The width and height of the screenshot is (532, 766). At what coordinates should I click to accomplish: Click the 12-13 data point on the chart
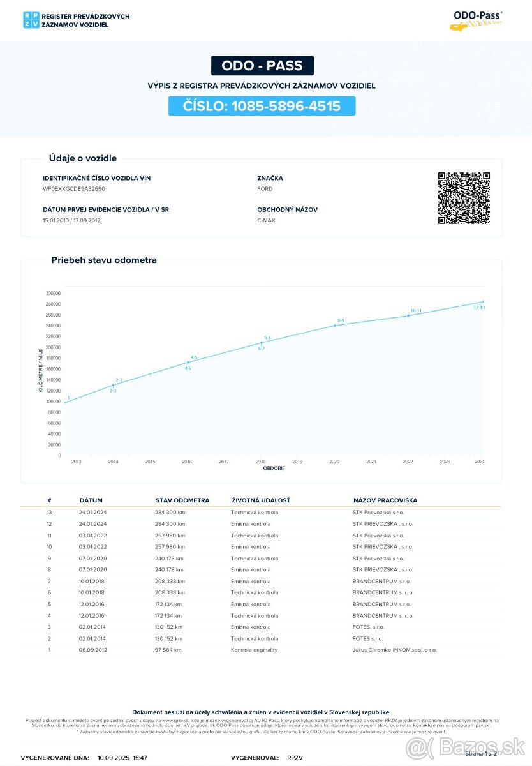point(483,302)
